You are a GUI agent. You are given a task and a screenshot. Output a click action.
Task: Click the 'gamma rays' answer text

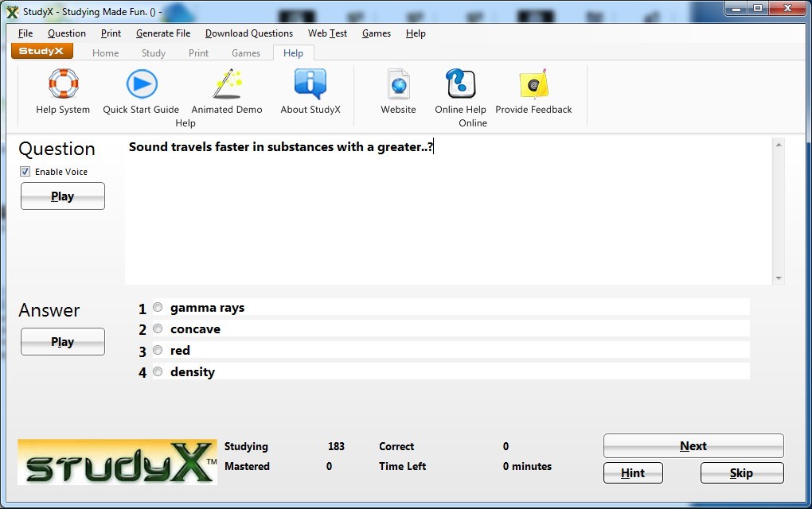207,308
